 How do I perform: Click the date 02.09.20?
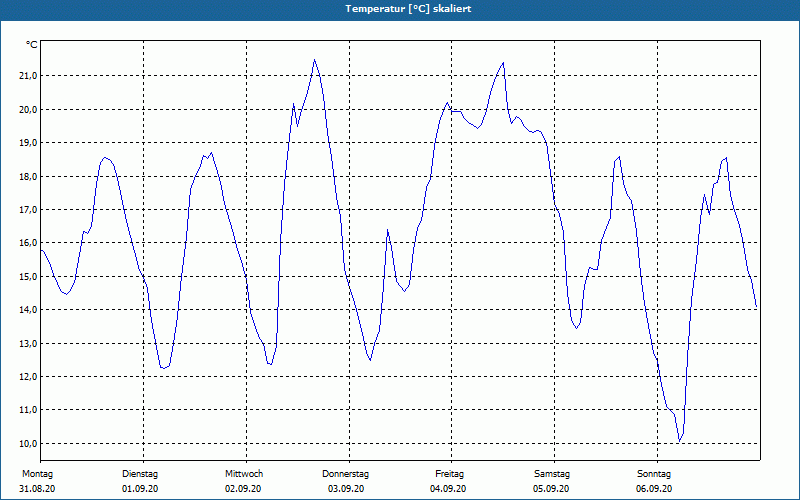coord(243,489)
